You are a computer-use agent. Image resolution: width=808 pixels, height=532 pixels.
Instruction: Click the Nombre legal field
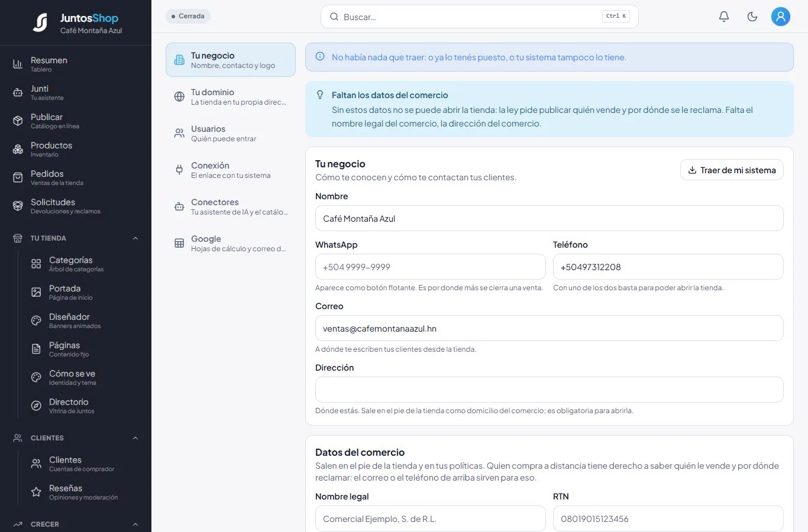click(430, 518)
